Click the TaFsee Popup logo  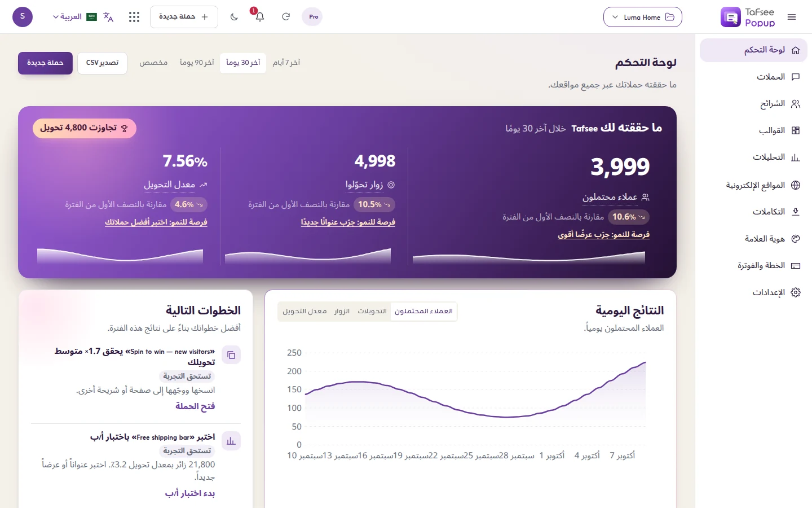click(x=748, y=17)
